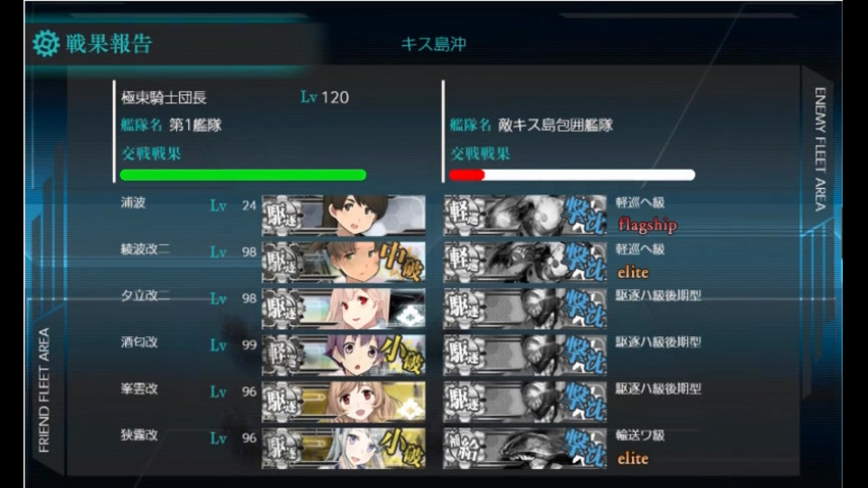Click the ENEMY FLEET AREA side tab

click(820, 149)
